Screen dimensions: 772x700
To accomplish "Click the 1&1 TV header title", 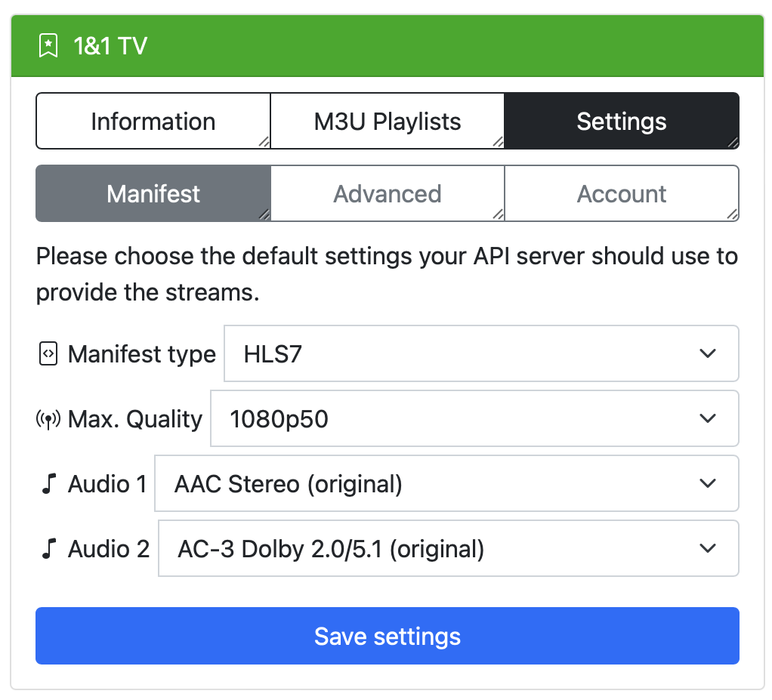I will click(110, 46).
